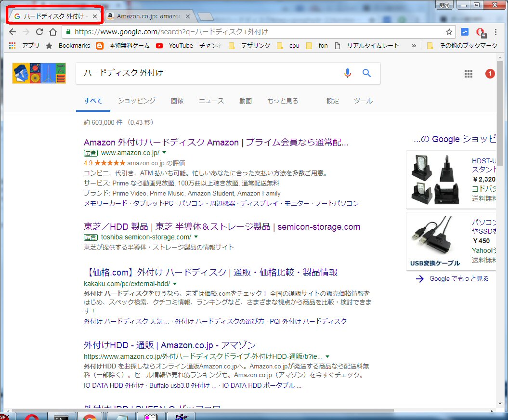Open the Amazon 外付けハードディスク ad title
The image size is (508, 420).
point(216,142)
